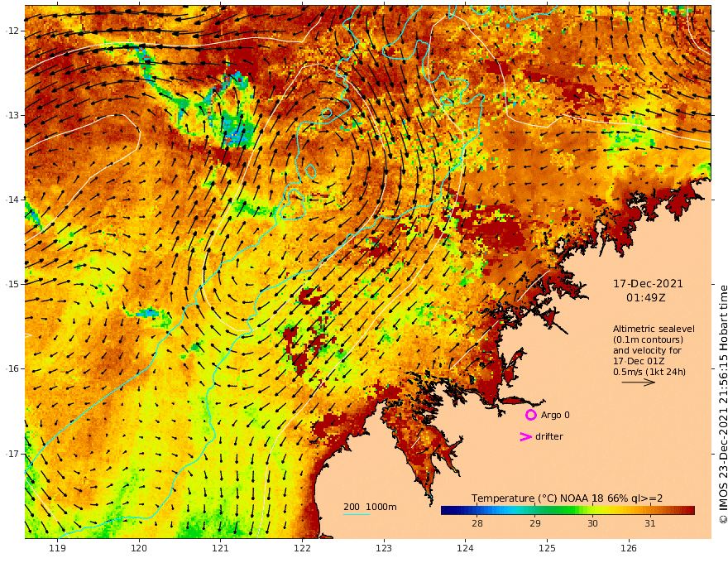Click the colorbar tick label '29'
The width and height of the screenshot is (728, 563).
click(535, 523)
